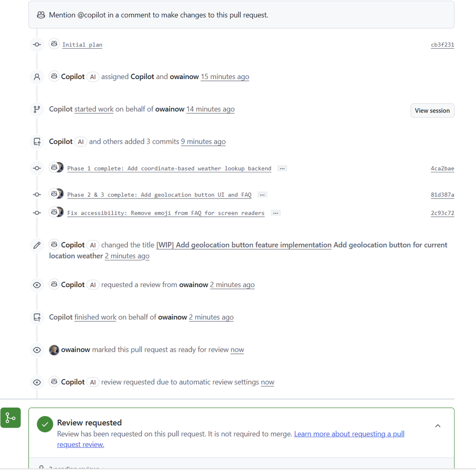
Task: Open commit hash 2c93c72
Action: 442,213
